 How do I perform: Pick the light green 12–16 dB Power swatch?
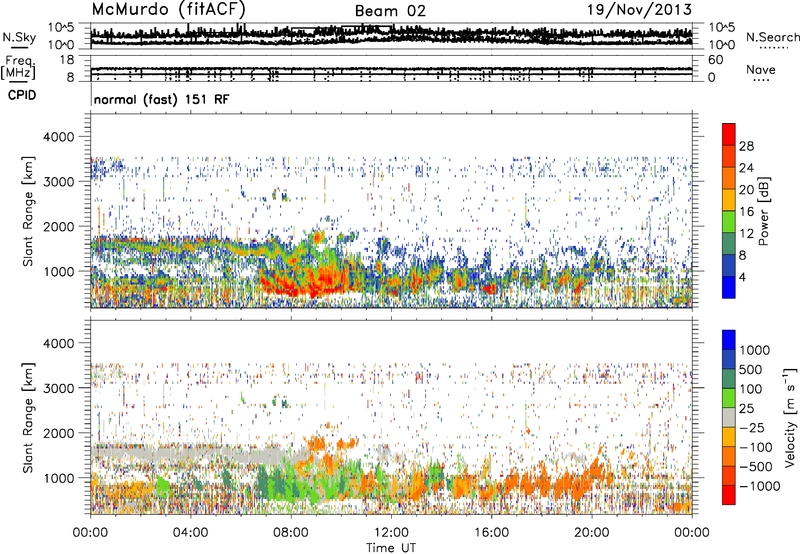point(729,222)
